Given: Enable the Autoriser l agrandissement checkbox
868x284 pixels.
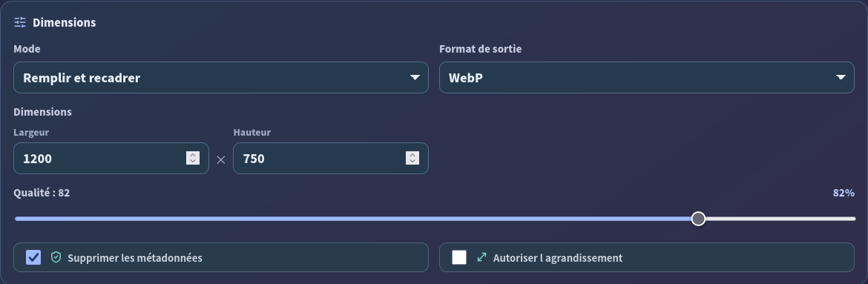Looking at the screenshot, I should (x=459, y=257).
